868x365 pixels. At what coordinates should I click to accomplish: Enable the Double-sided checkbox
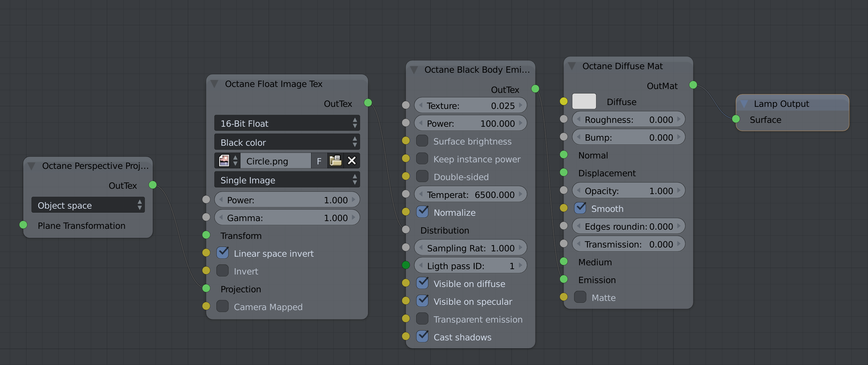click(422, 177)
